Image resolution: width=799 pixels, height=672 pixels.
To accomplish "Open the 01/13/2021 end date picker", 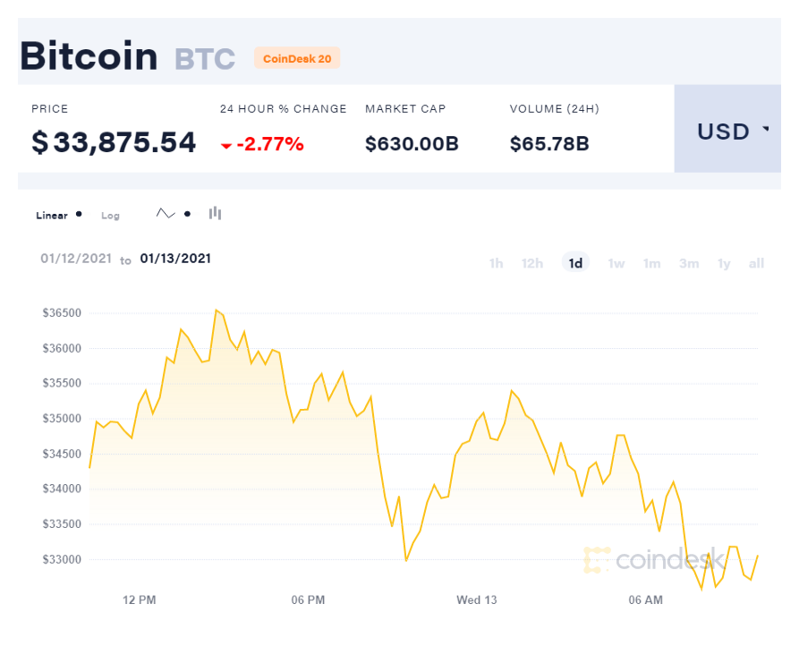I will click(175, 259).
